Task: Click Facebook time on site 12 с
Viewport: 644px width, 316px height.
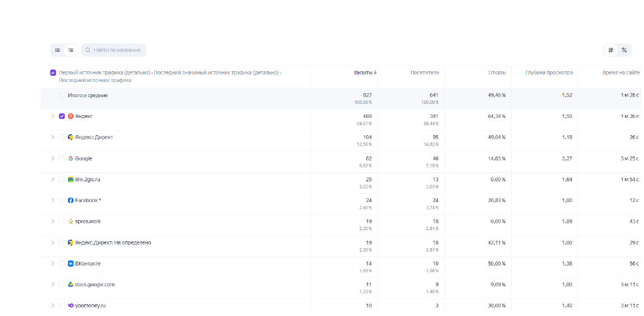Action: pyautogui.click(x=634, y=200)
